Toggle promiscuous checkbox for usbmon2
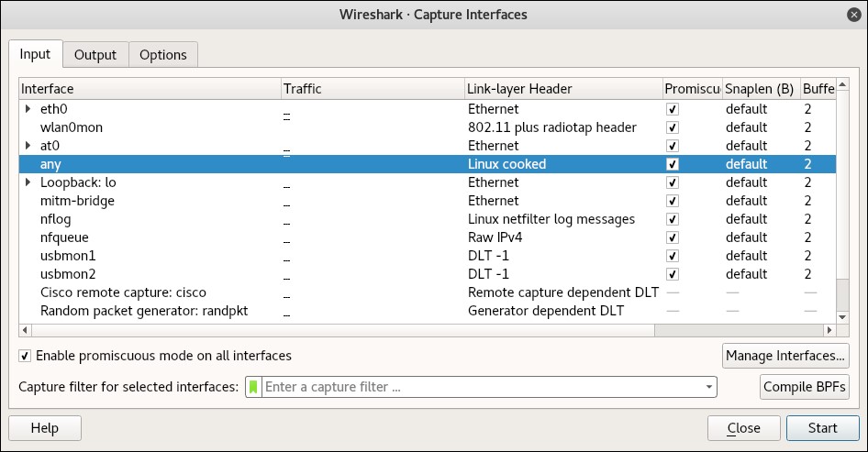Viewport: 868px width, 452px height. [x=672, y=274]
